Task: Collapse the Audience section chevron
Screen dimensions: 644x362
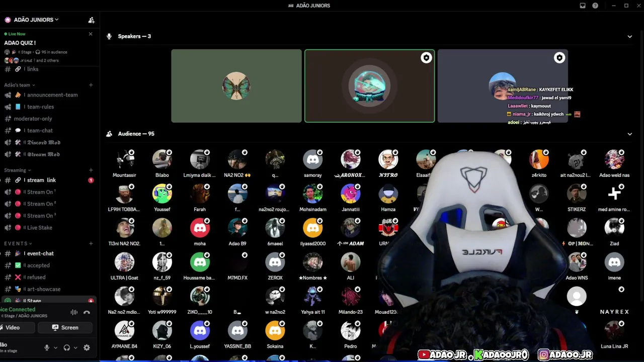Action: coord(629,134)
